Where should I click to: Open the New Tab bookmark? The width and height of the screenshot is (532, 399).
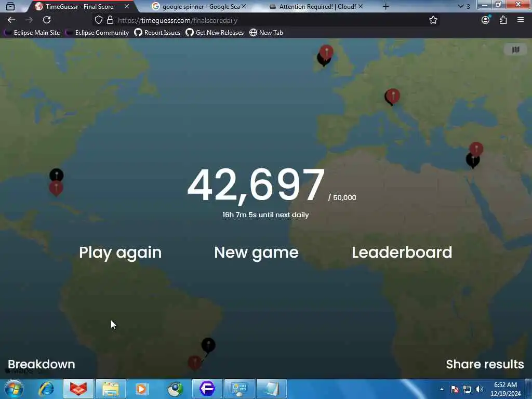[267, 33]
